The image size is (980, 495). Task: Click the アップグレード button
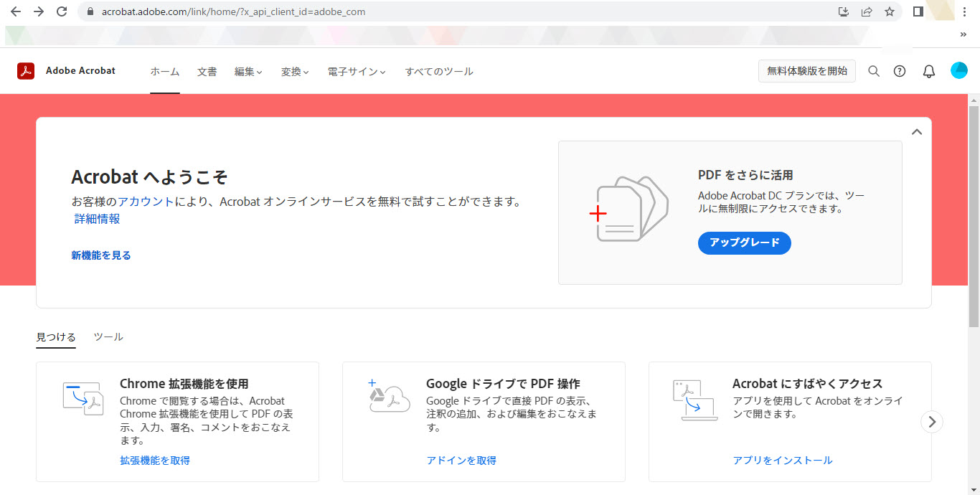pos(744,243)
